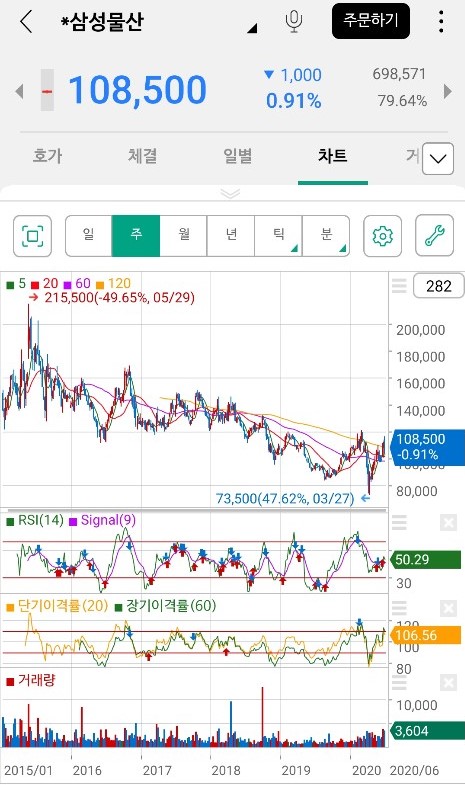Close the RSI indicator pane
The width and height of the screenshot is (465, 785).
click(448, 523)
